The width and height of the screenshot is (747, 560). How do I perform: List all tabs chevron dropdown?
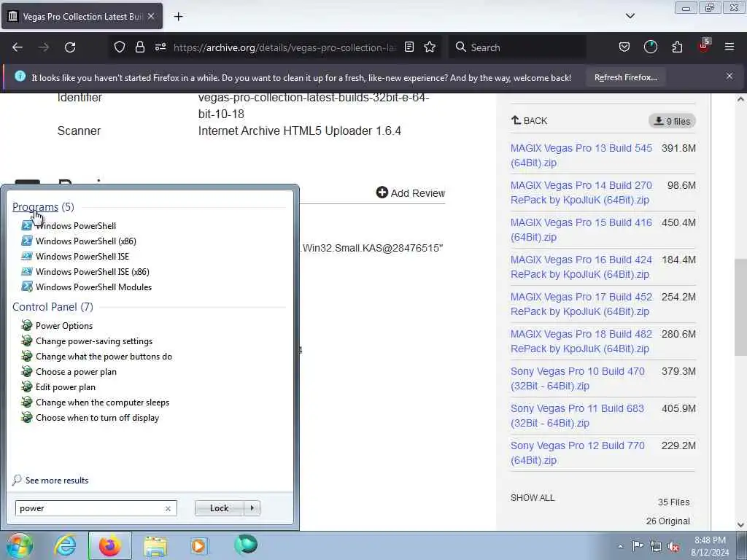pyautogui.click(x=630, y=16)
